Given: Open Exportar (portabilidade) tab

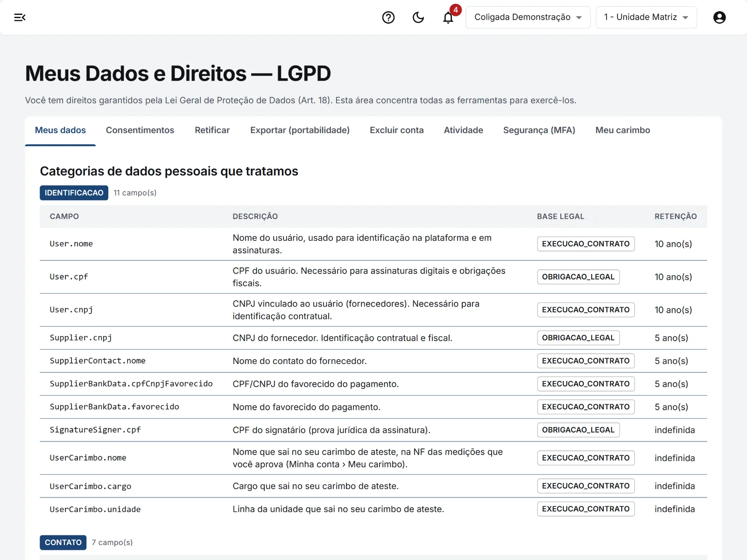Looking at the screenshot, I should point(300,130).
